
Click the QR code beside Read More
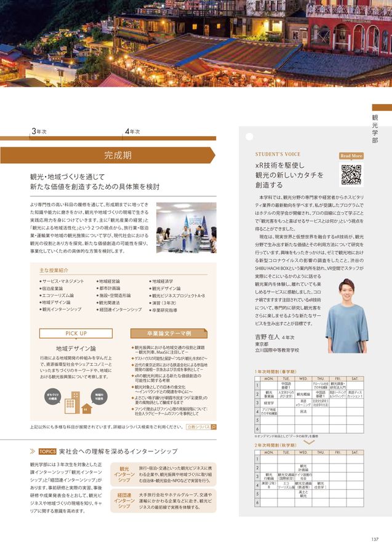click(351, 174)
